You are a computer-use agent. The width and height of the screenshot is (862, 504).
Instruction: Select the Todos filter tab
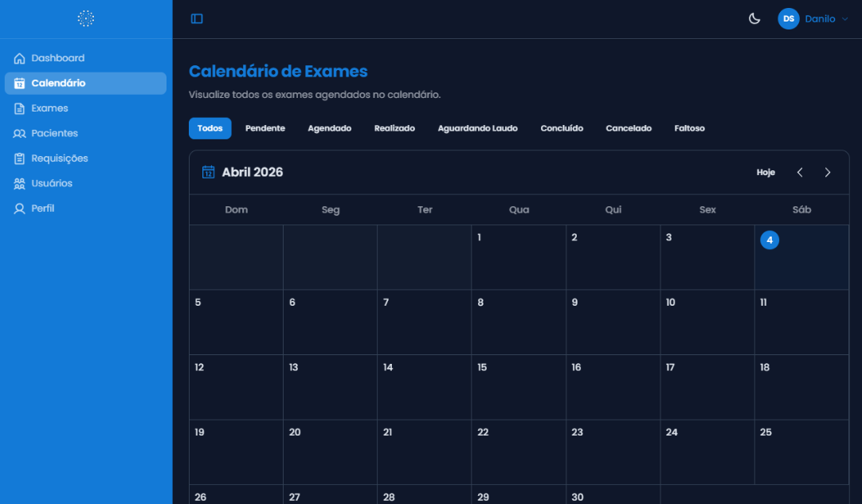pyautogui.click(x=210, y=128)
